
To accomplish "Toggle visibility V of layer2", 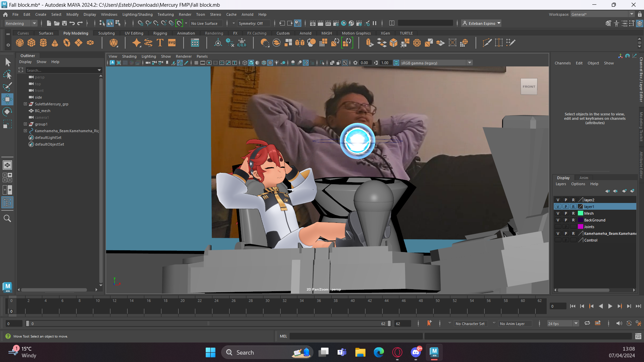I will tap(558, 200).
